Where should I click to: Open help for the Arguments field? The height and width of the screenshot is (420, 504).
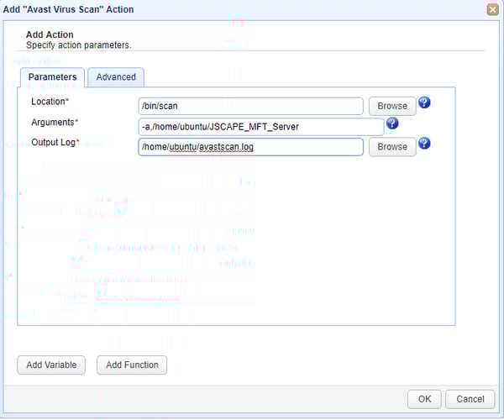pyautogui.click(x=392, y=123)
